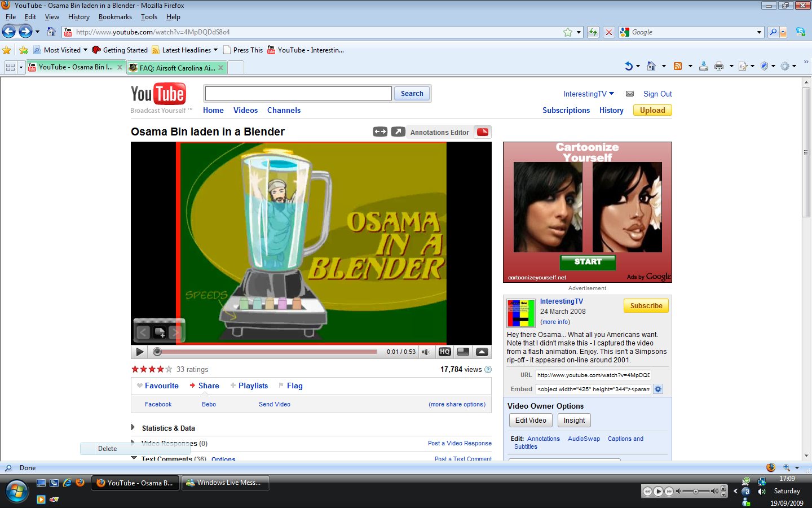This screenshot has height=508, width=812.
Task: Reload the page with the refresh icon
Action: click(593, 32)
